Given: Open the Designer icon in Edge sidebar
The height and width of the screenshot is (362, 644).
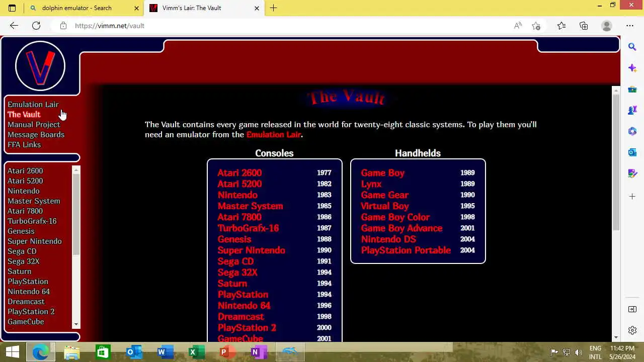Looking at the screenshot, I should (x=632, y=173).
